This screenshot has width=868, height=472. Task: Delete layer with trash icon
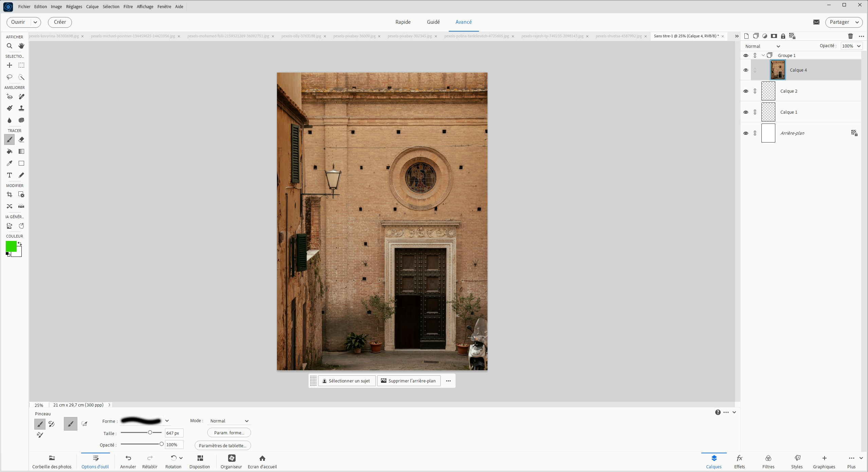pos(850,36)
